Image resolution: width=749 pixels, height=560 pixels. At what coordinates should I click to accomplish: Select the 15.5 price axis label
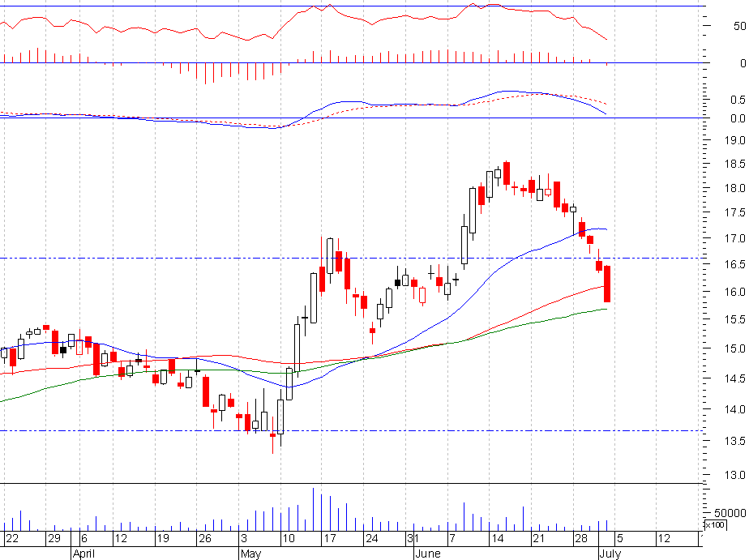(734, 320)
